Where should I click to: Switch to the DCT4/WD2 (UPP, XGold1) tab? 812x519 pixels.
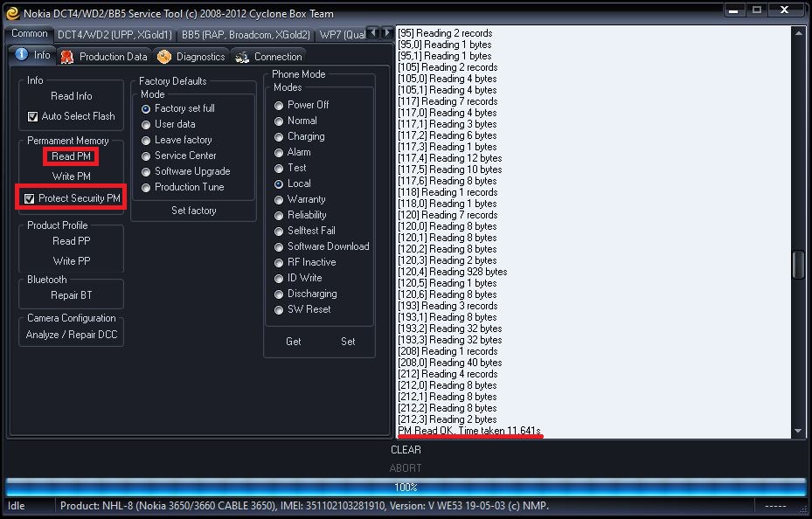(x=115, y=35)
